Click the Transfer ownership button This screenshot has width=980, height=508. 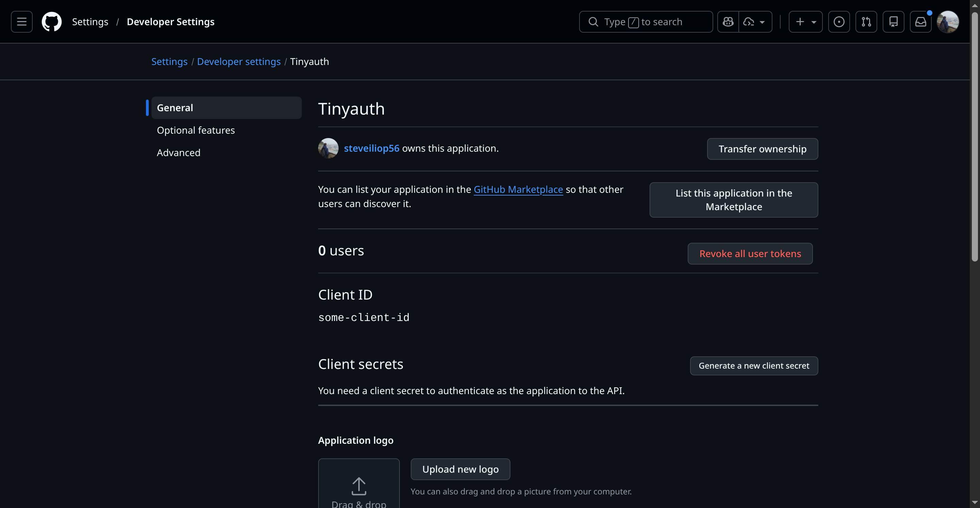click(762, 149)
